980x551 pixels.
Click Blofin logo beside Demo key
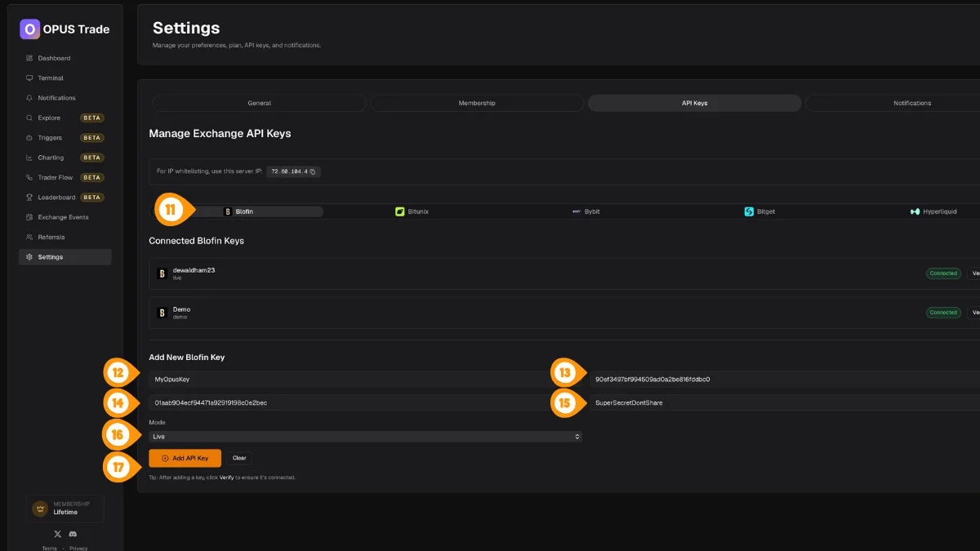pos(162,313)
